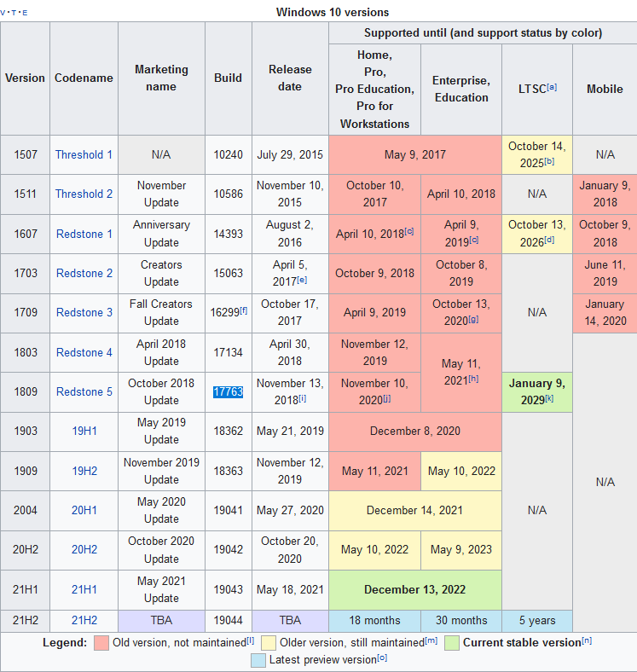This screenshot has width=637, height=672.
Task: Open the T (talk) template link
Action: 14,13
